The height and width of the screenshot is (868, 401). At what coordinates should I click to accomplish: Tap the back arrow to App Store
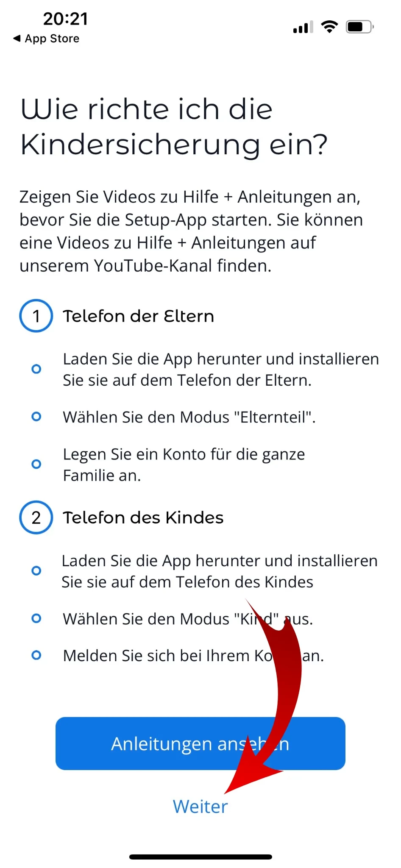17,39
